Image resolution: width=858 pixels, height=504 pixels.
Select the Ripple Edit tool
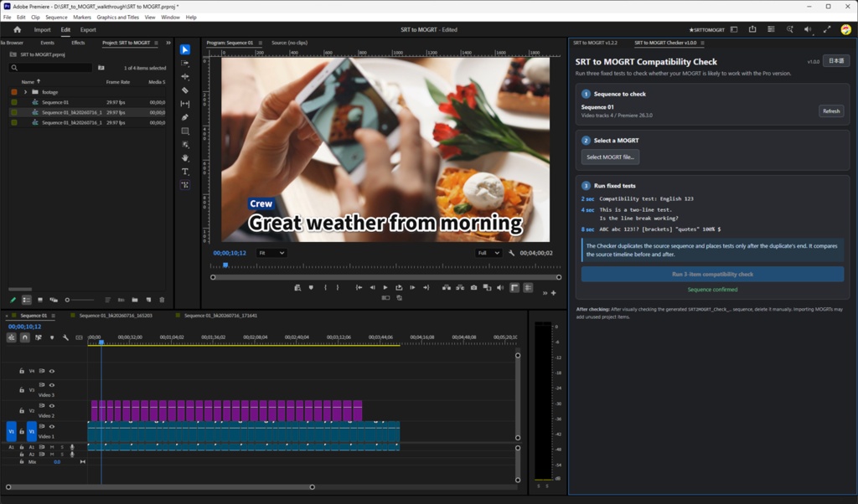pos(185,77)
